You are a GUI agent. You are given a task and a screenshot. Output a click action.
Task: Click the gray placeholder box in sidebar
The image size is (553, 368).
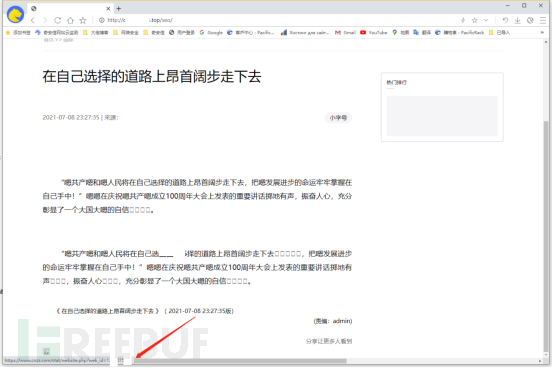click(x=442, y=116)
